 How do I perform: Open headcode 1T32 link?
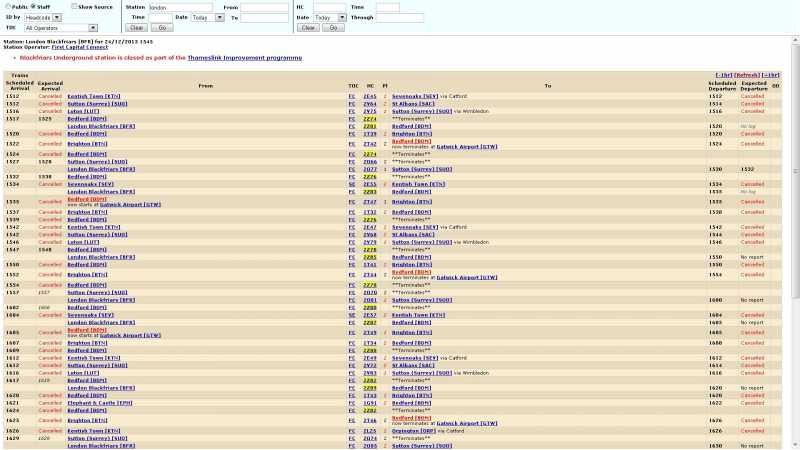pos(370,212)
